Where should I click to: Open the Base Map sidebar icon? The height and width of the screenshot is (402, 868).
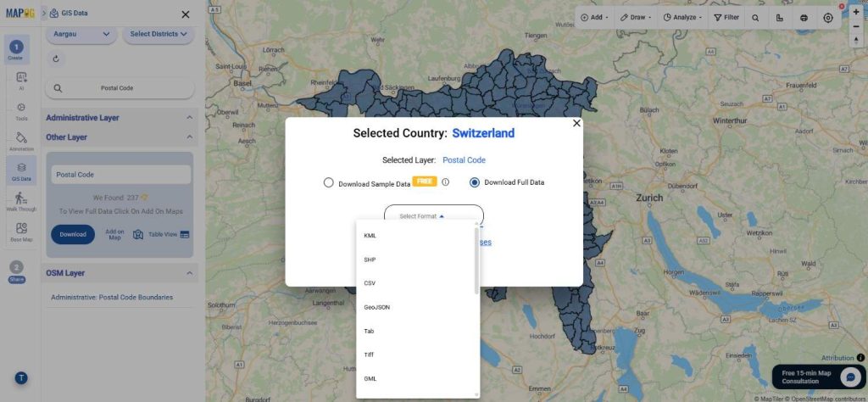point(21,232)
